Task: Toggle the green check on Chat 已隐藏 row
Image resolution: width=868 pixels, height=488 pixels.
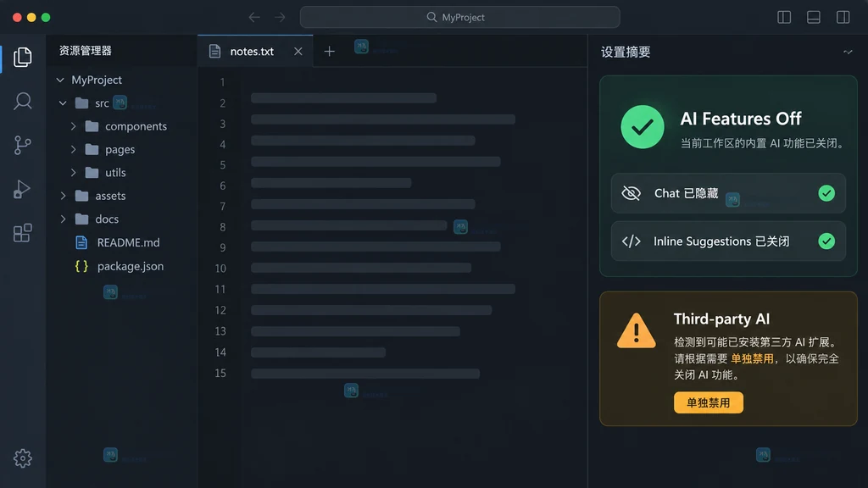Action: point(826,193)
